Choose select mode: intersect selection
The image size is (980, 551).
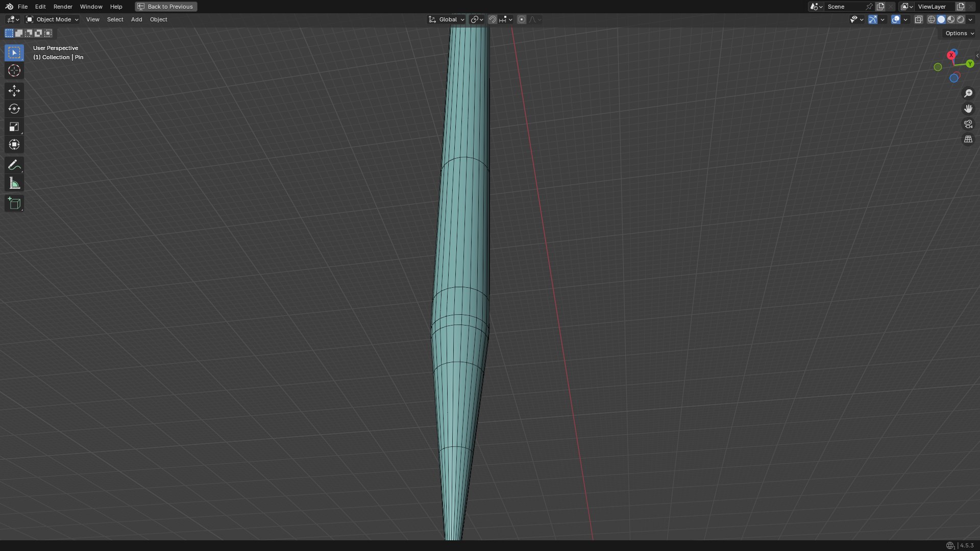pos(48,33)
